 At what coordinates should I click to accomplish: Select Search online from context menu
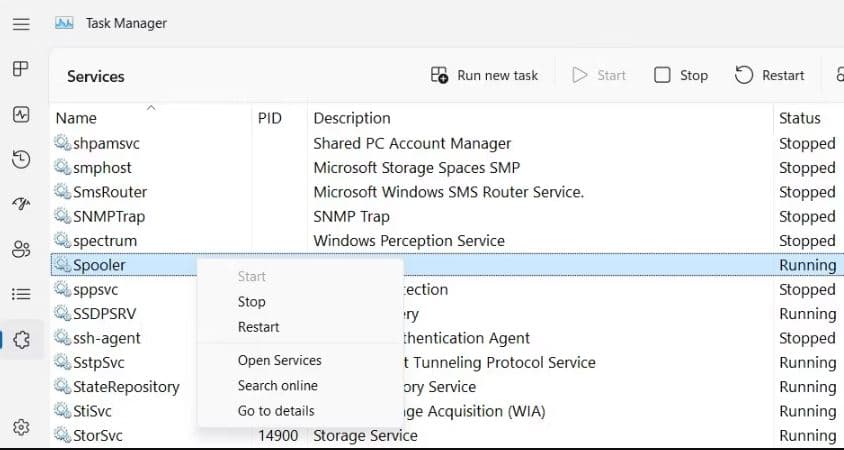278,385
